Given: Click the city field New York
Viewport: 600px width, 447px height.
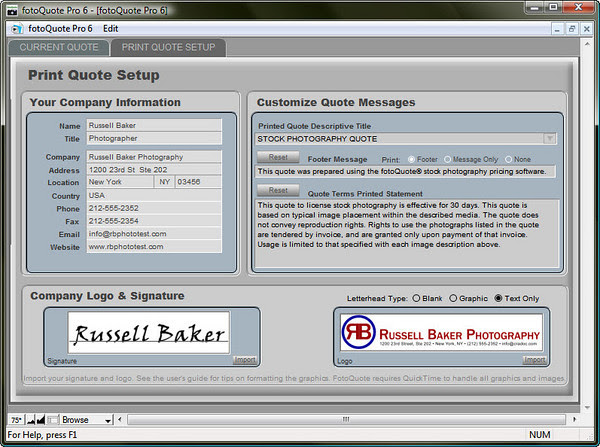Looking at the screenshot, I should 120,182.
